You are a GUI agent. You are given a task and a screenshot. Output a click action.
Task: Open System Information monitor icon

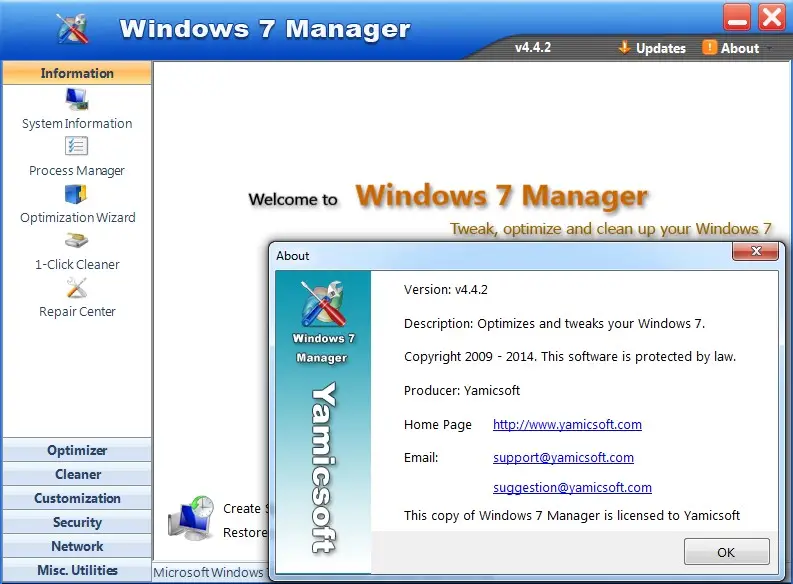click(77, 99)
